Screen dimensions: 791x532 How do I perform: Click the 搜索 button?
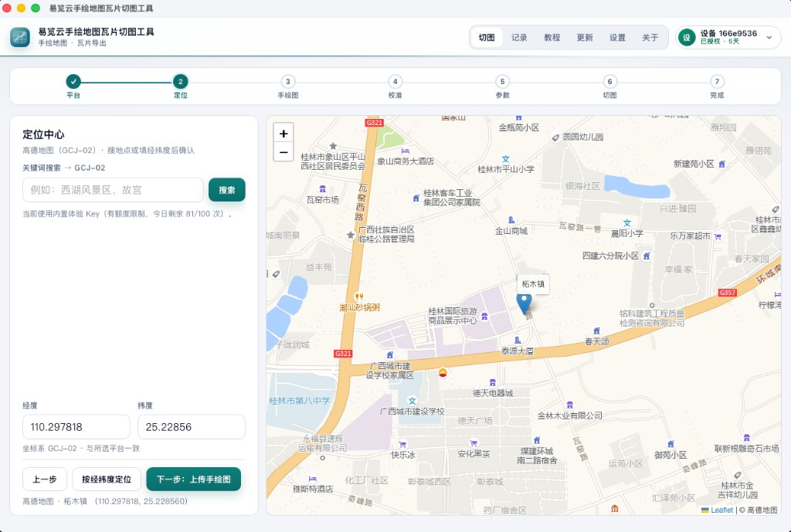click(x=227, y=190)
